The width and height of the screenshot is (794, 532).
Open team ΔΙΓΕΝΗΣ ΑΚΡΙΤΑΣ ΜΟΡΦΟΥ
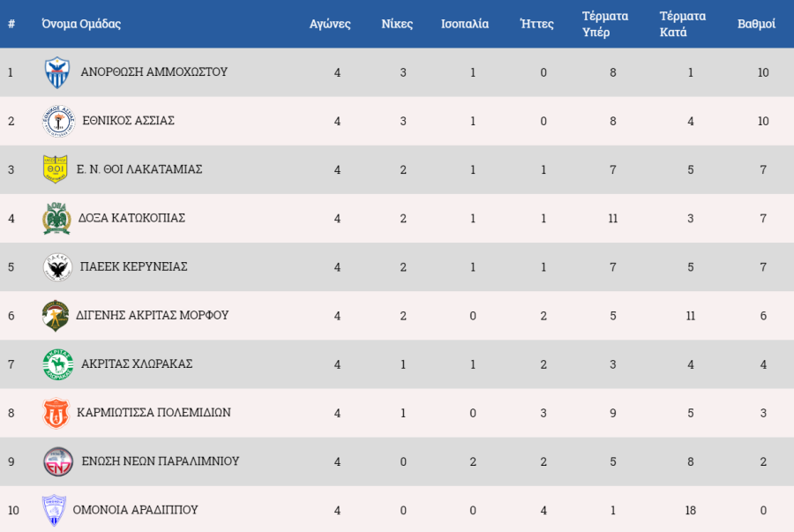pos(153,315)
